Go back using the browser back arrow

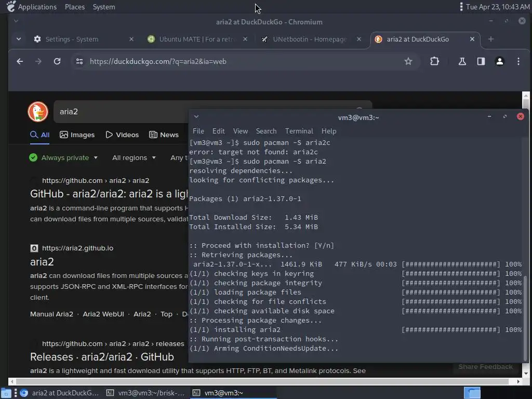(x=20, y=61)
